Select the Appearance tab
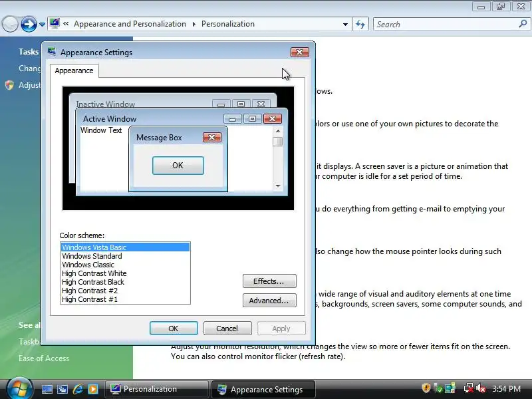 tap(74, 70)
